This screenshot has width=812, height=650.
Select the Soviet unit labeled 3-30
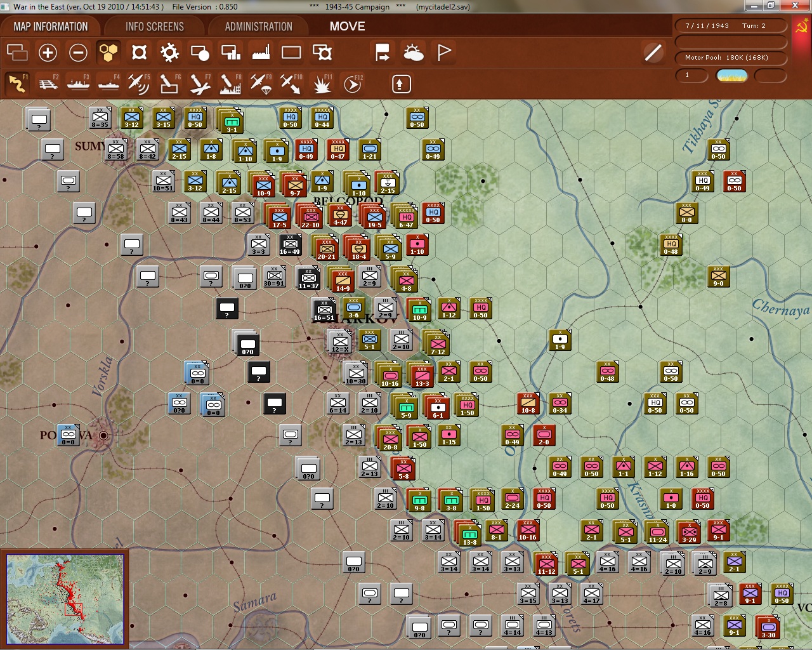click(769, 627)
